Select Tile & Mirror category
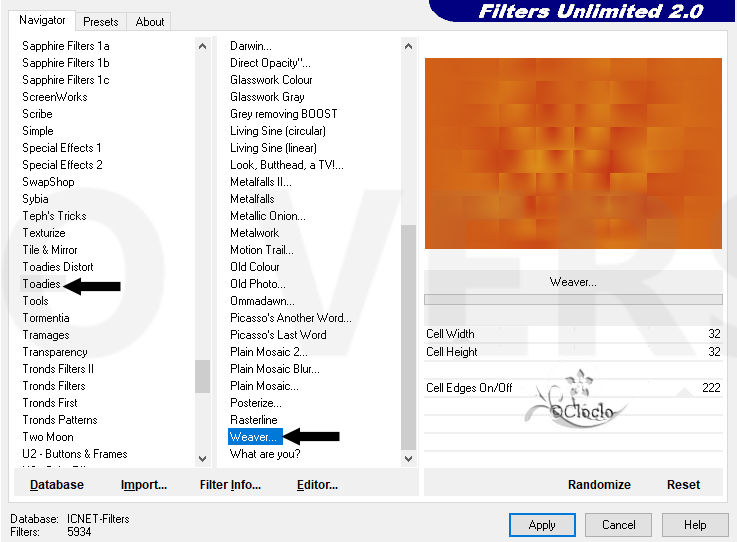737x542 pixels. tap(50, 250)
